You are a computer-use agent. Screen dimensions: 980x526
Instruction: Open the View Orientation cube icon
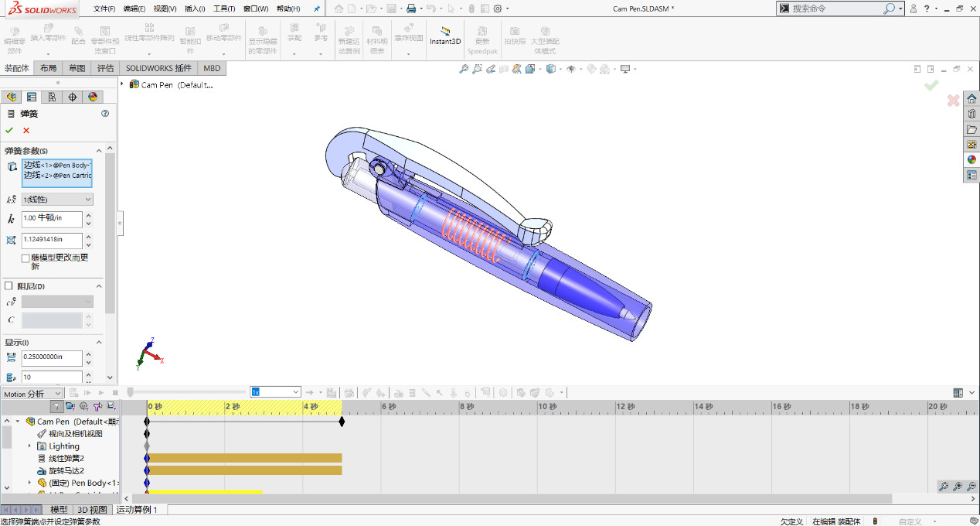coord(530,69)
